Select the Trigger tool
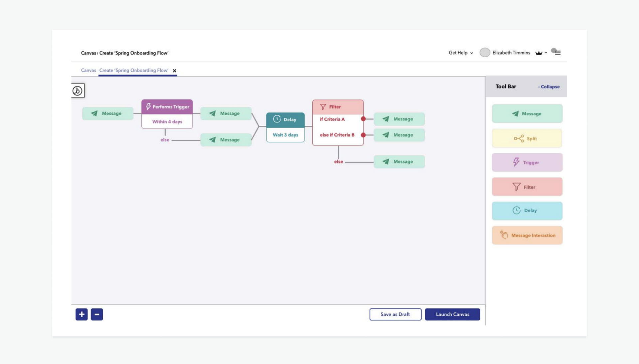 tap(527, 162)
